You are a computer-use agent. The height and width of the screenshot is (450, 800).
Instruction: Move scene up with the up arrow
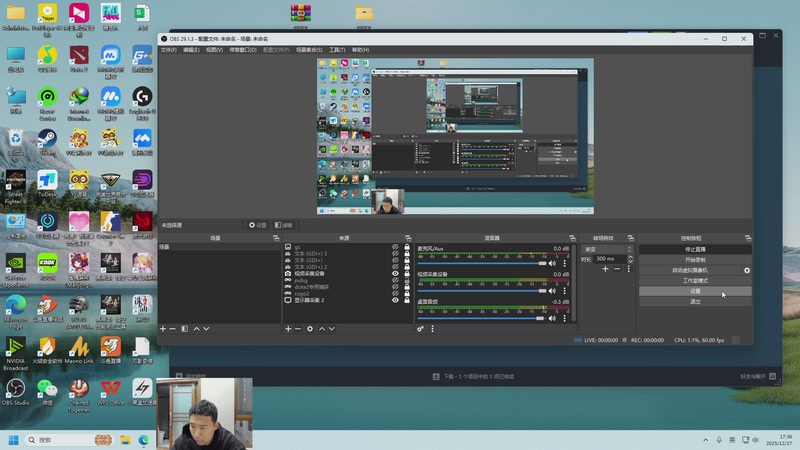point(196,329)
